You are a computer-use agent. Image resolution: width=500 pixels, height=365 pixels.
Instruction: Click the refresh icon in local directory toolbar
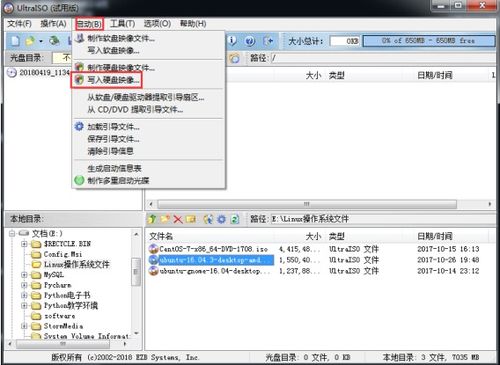click(235, 219)
